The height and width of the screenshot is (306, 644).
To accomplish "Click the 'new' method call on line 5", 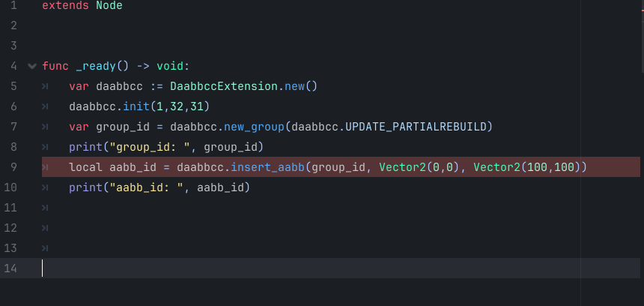I will click(294, 86).
